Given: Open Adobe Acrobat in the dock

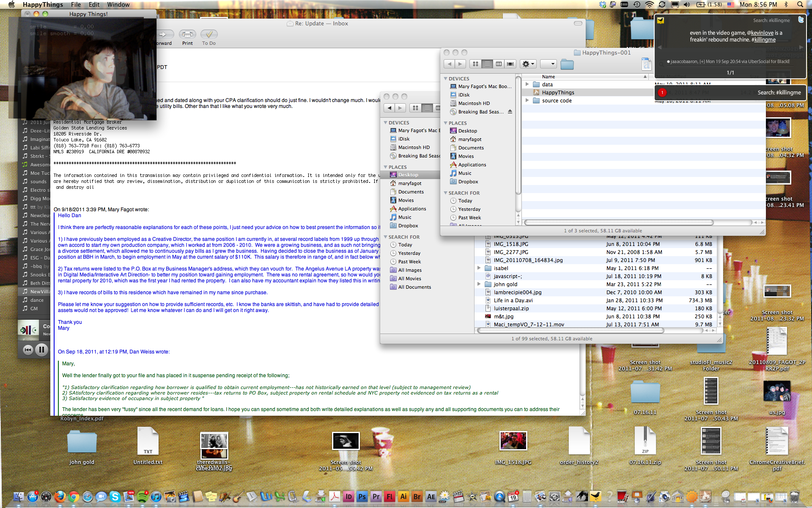Looking at the screenshot, I should (335, 496).
